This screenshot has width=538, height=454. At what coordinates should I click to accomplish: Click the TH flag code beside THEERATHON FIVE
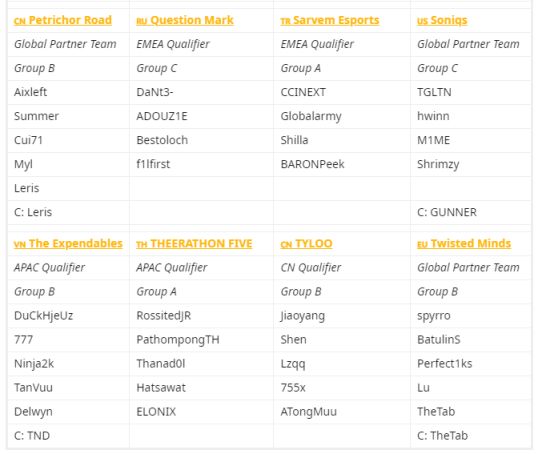pyautogui.click(x=142, y=245)
